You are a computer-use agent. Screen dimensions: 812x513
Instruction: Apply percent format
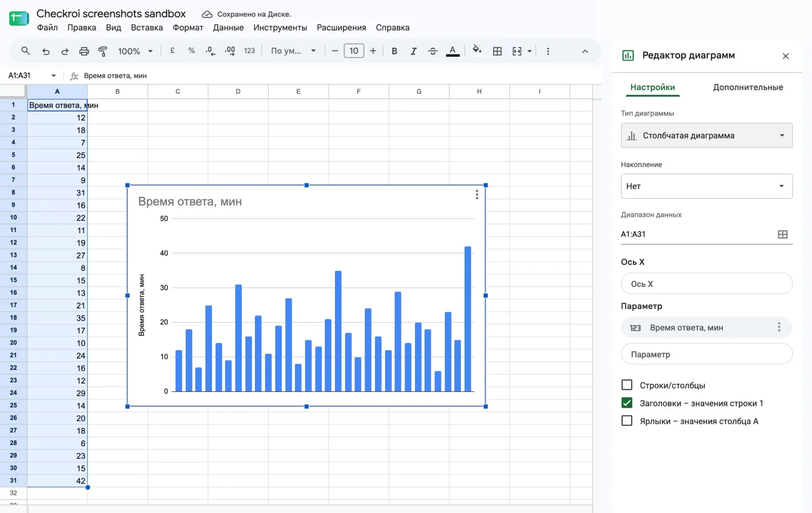192,51
